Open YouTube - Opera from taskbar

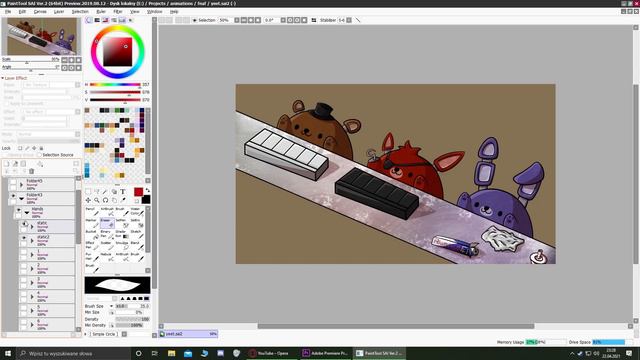271,353
